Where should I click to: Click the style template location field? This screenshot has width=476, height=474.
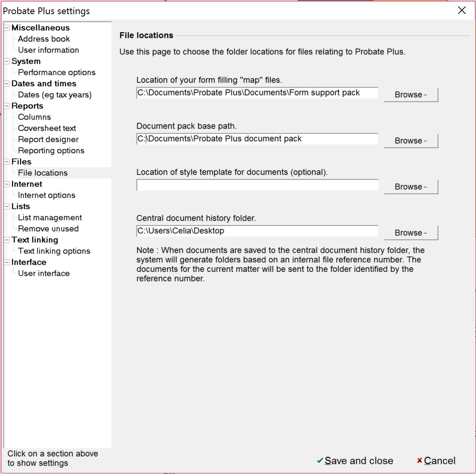257,185
